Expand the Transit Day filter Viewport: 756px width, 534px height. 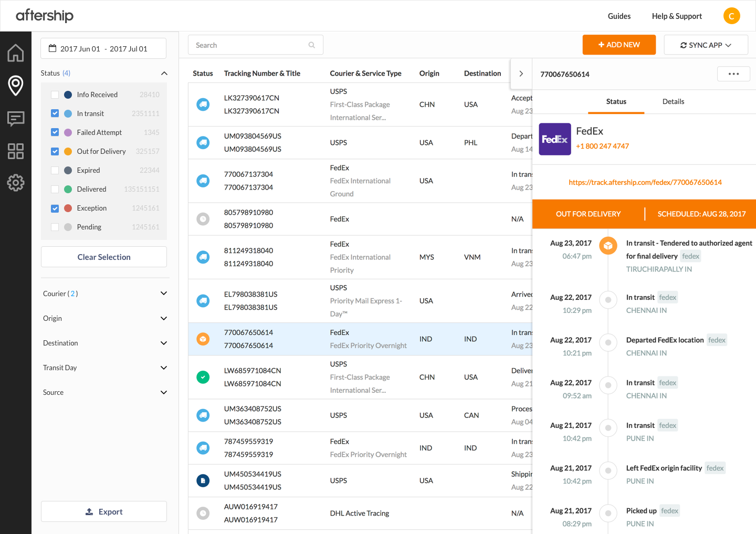105,368
